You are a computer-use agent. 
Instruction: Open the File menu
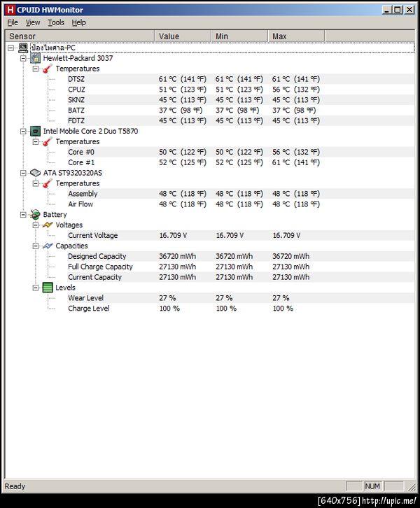[x=13, y=22]
